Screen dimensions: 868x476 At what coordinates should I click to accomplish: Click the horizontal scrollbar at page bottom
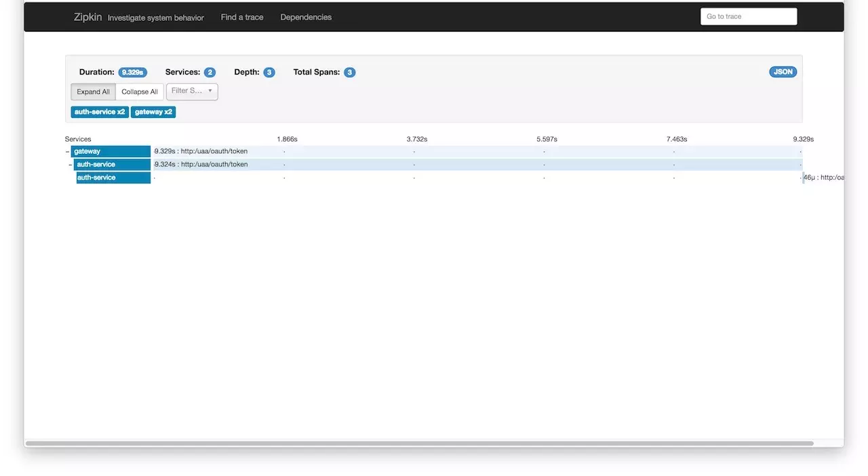tap(419, 443)
